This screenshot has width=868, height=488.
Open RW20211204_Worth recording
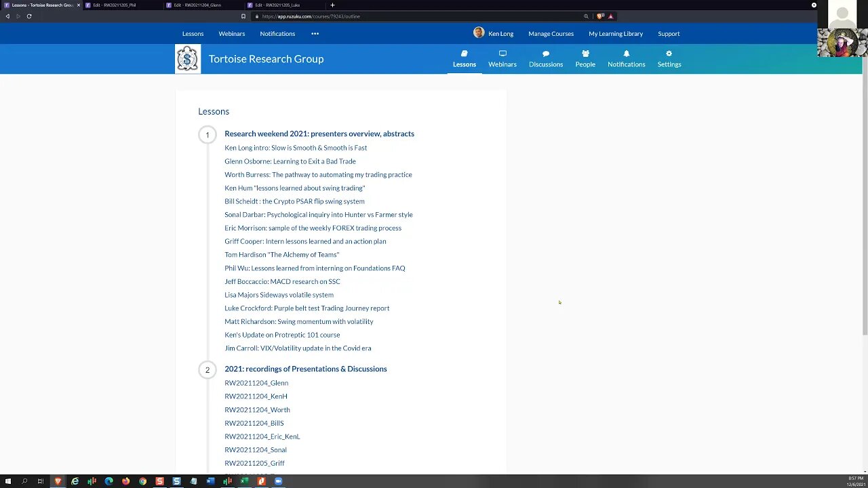pyautogui.click(x=257, y=410)
